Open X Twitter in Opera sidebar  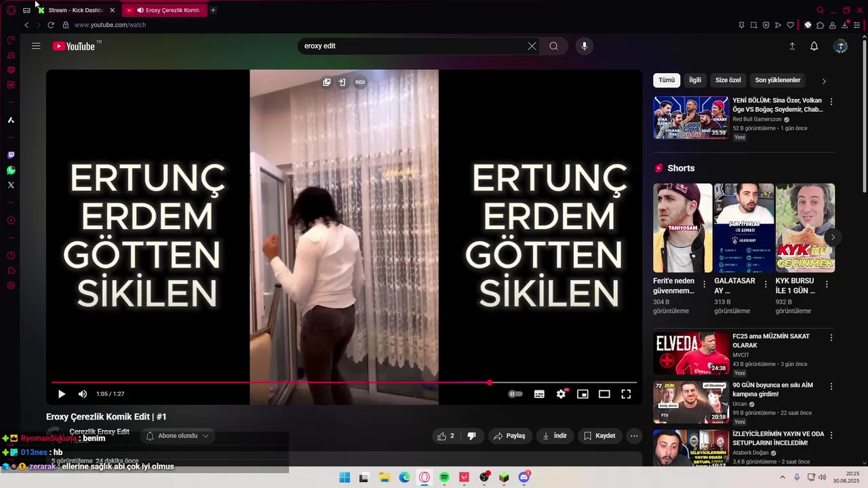(11, 185)
